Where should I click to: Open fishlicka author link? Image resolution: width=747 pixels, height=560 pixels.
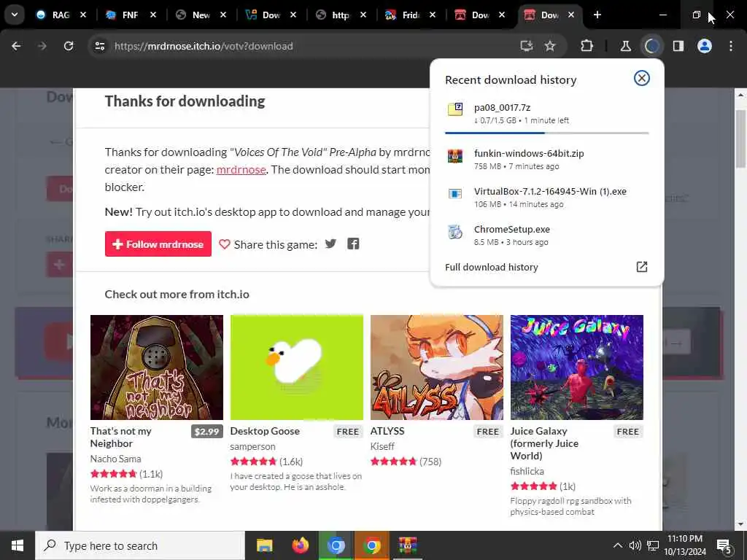(x=527, y=471)
